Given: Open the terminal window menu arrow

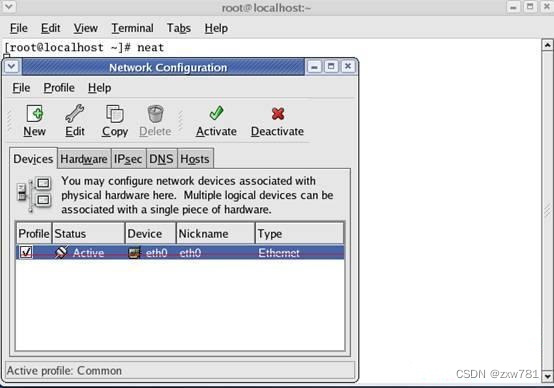Looking at the screenshot, I should pos(8,6).
